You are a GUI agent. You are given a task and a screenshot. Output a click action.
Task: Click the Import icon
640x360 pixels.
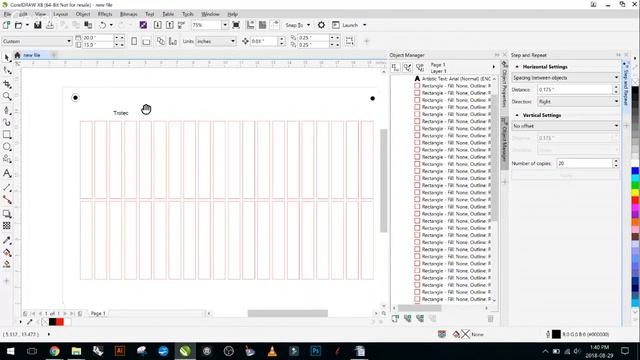tap(158, 25)
